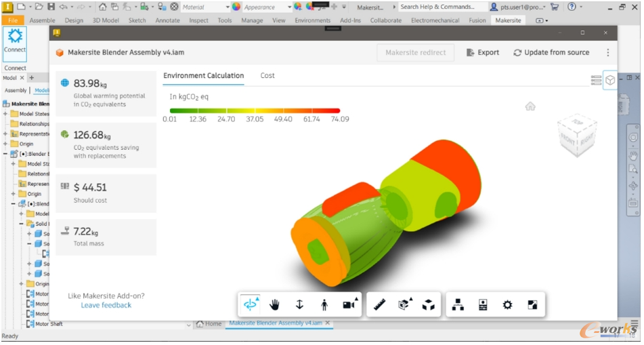Open the Model browser hierarchy icon
644x345 pixels.
click(458, 305)
